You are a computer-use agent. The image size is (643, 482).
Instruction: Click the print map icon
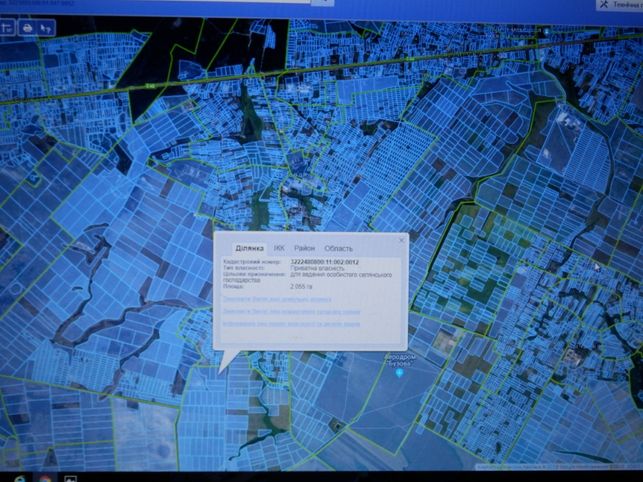pos(27,28)
